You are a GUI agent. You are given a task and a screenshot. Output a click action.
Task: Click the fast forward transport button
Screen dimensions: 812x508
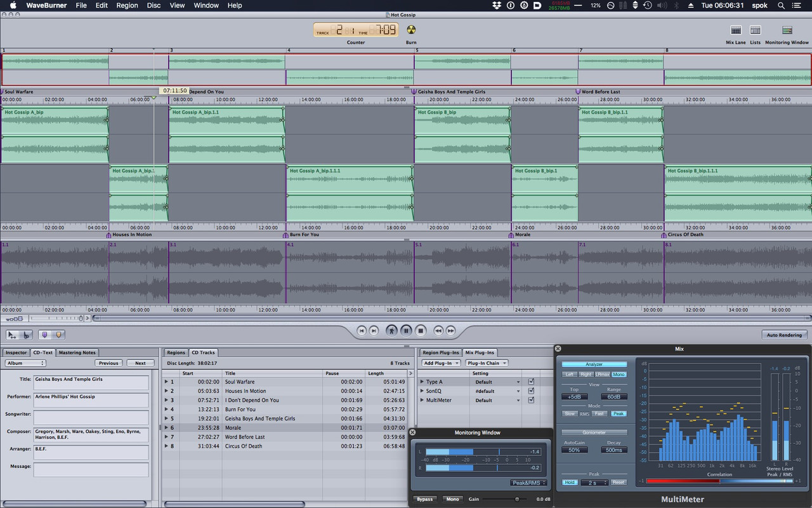(450, 331)
